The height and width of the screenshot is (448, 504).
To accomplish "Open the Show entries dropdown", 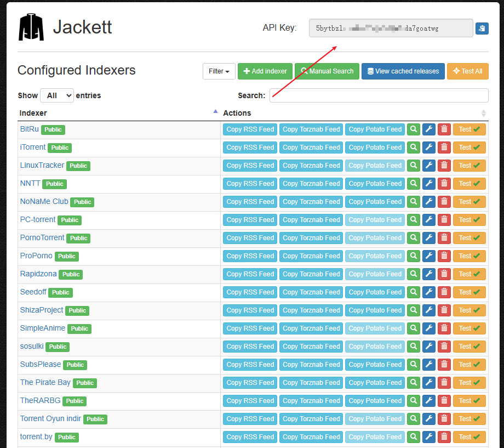I will 57,95.
